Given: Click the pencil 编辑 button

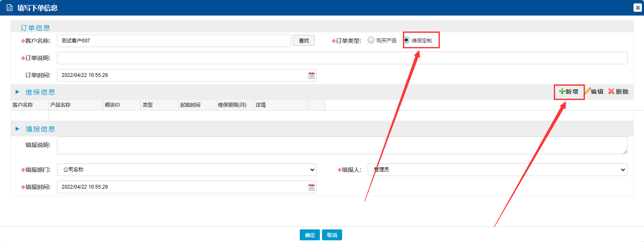Looking at the screenshot, I should coord(594,92).
